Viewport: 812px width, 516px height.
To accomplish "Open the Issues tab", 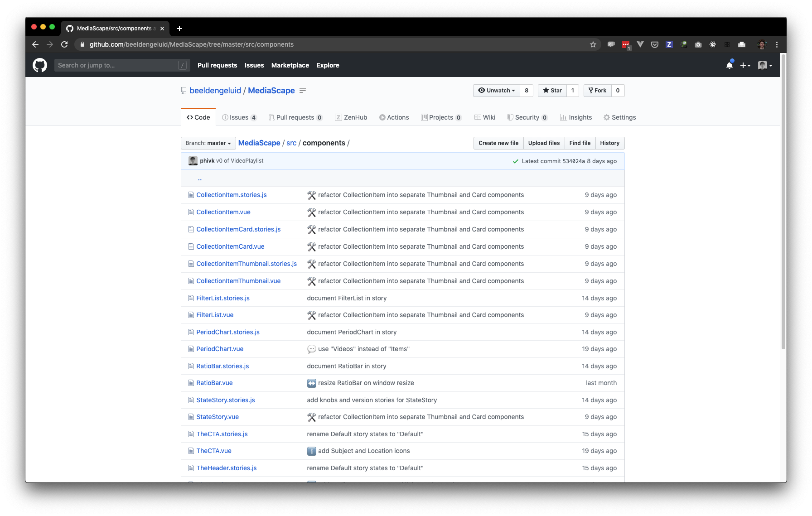I will (239, 117).
